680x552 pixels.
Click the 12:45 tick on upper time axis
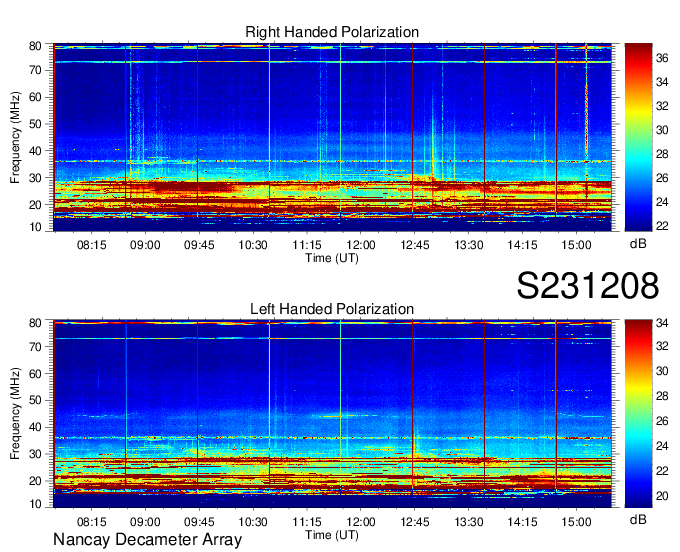click(415, 245)
